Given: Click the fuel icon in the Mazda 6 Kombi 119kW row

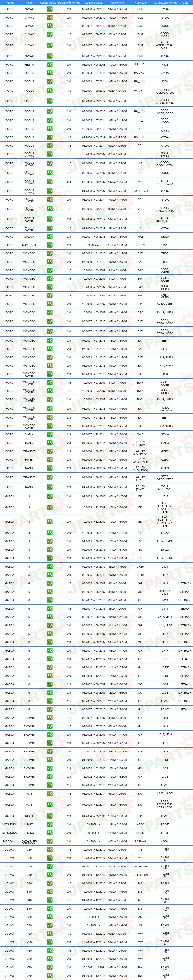Looking at the screenshot, I should pos(49,777).
